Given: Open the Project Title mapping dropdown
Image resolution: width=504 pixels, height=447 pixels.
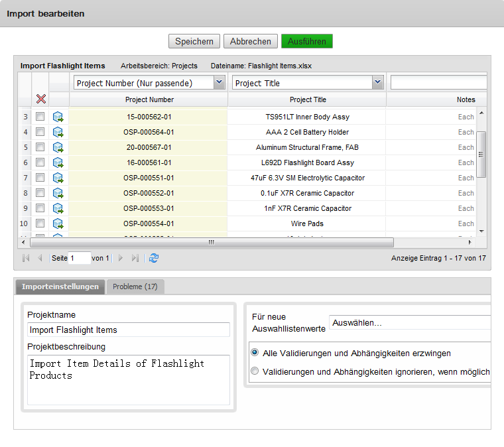Looking at the screenshot, I should click(x=378, y=83).
